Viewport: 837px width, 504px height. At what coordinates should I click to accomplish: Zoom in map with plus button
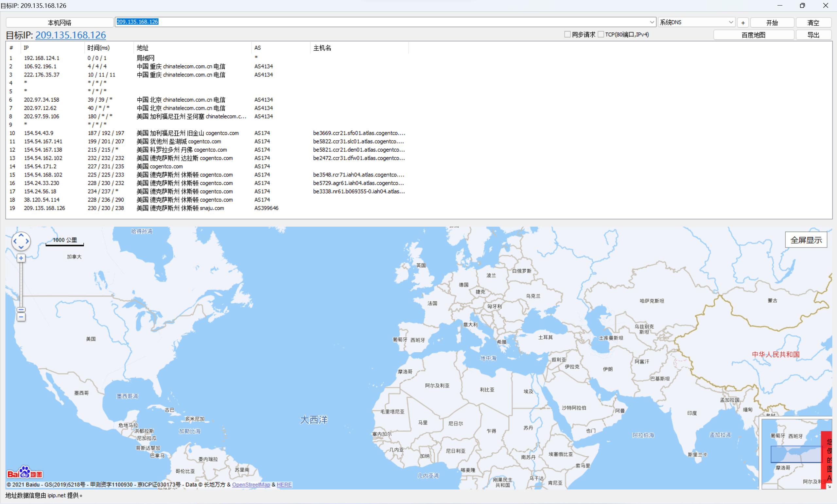21,258
